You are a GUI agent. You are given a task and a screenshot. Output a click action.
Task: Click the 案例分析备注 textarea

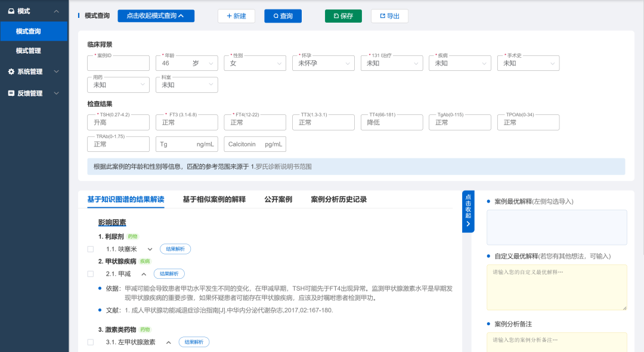556,342
